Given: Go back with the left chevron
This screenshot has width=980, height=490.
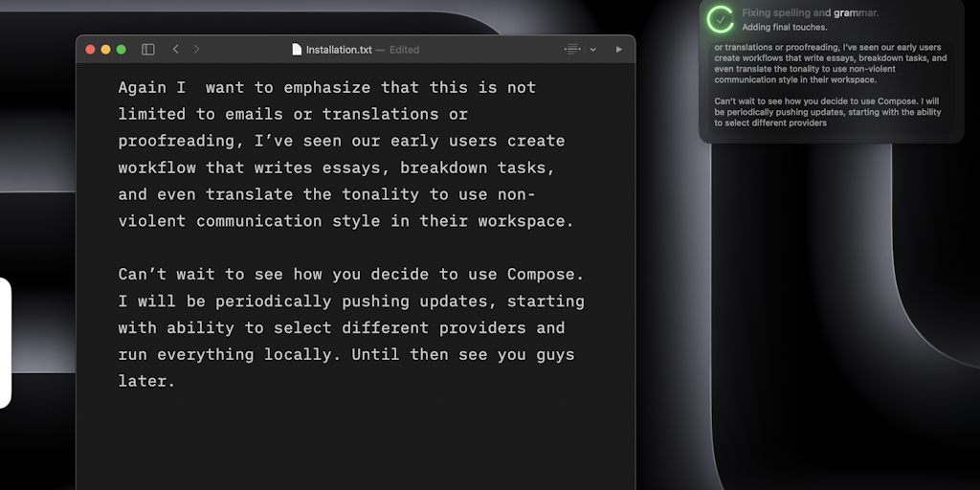Looking at the screenshot, I should click(x=176, y=50).
